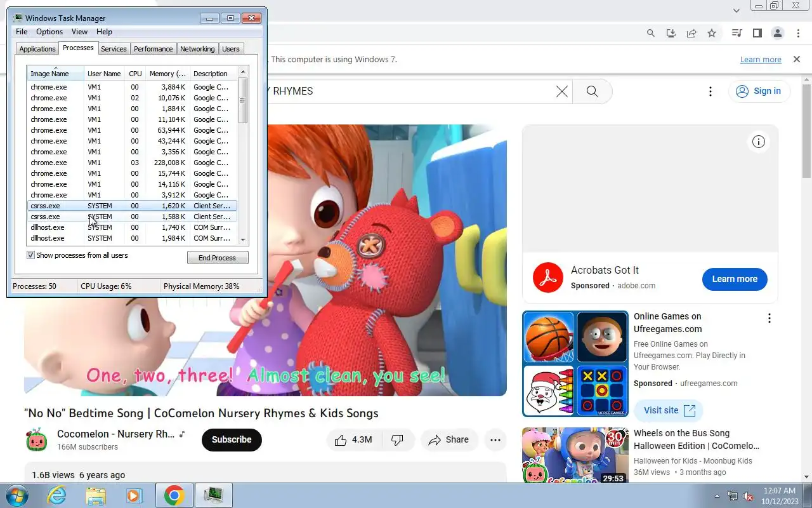Sort processes by CPU column
This screenshot has height=508, width=812.
tap(135, 74)
